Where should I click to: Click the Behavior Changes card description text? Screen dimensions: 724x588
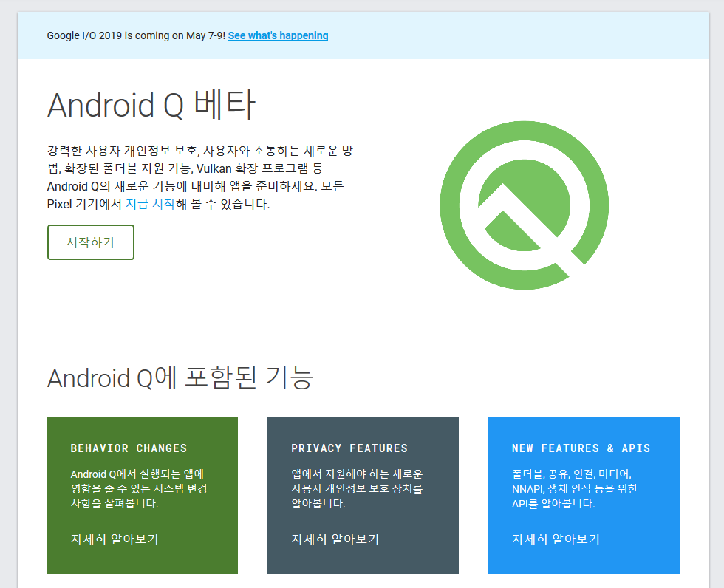[139, 488]
